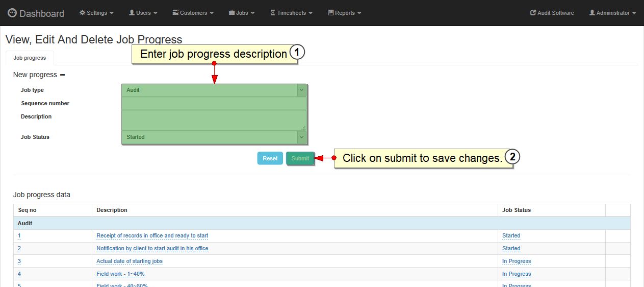
Task: Open the Job Status dropdown
Action: [214, 137]
